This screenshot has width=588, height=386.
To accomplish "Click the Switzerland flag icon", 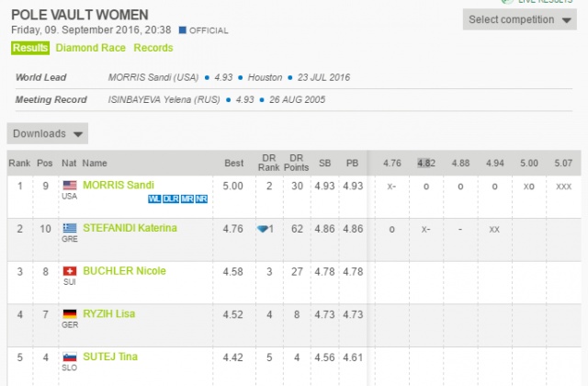I will point(69,271).
